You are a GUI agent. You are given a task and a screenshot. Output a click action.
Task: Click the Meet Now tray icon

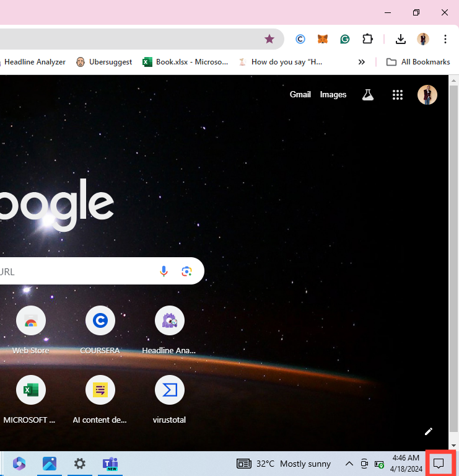click(x=364, y=464)
